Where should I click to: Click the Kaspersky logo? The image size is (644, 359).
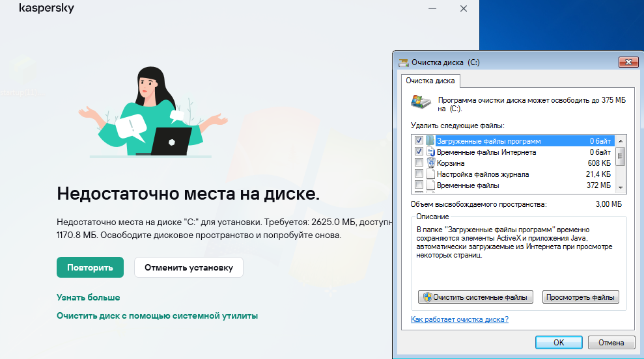click(46, 8)
